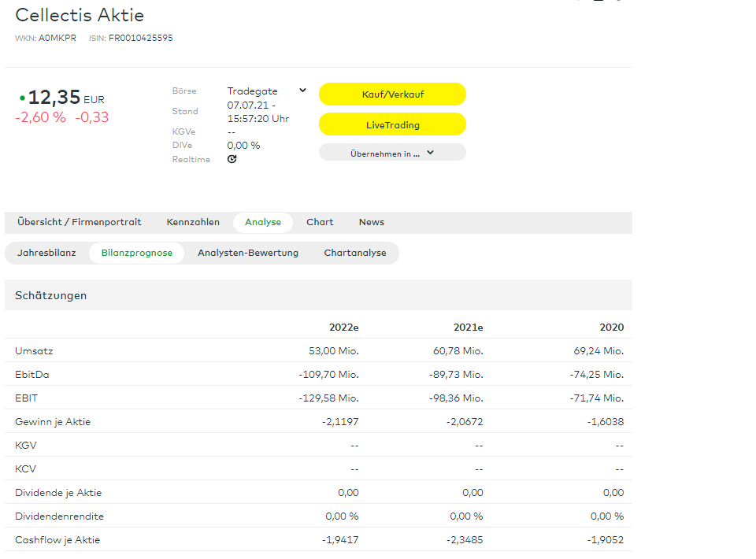Image resolution: width=756 pixels, height=559 pixels.
Task: Click the Schätzungen section header
Action: (51, 296)
